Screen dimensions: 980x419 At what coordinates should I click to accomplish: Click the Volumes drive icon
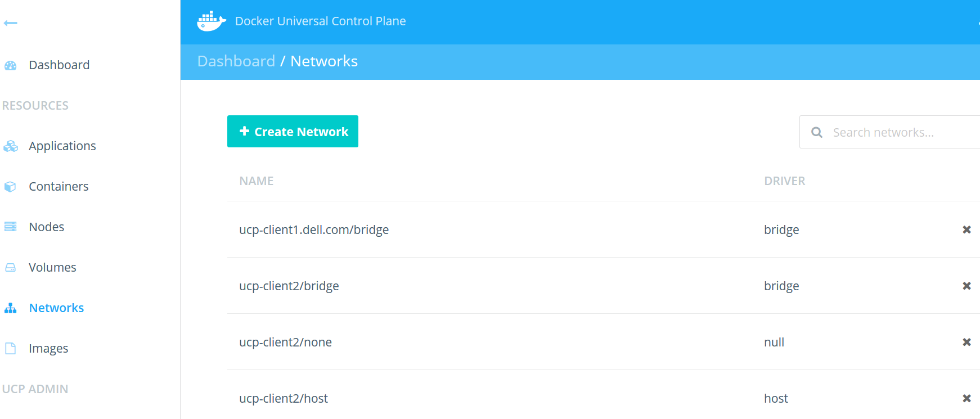coord(11,268)
